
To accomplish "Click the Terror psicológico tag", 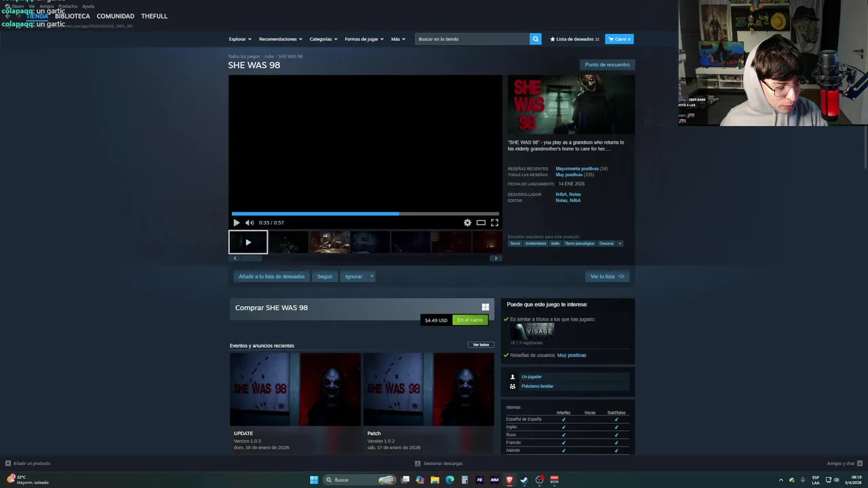I will click(x=579, y=243).
